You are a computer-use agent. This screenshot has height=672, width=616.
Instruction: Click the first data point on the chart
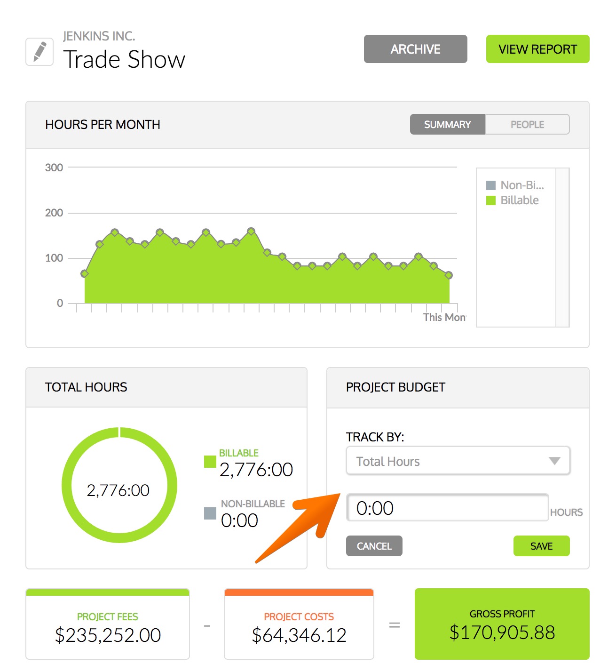pyautogui.click(x=85, y=273)
